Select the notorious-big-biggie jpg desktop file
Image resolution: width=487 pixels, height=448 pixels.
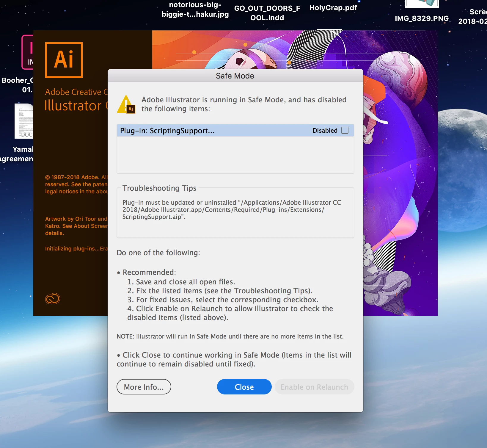tap(195, 10)
